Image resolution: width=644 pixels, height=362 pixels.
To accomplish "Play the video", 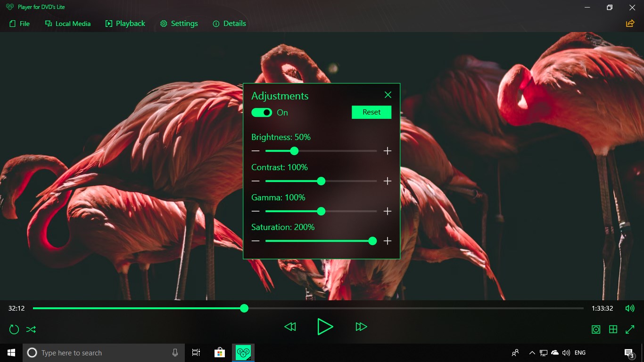I will click(x=325, y=327).
